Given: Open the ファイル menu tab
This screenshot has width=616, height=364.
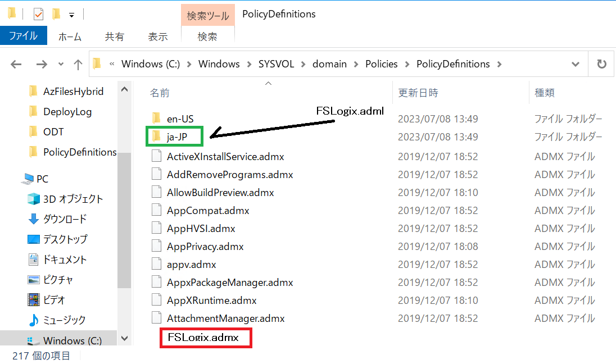Looking at the screenshot, I should tap(24, 36).
